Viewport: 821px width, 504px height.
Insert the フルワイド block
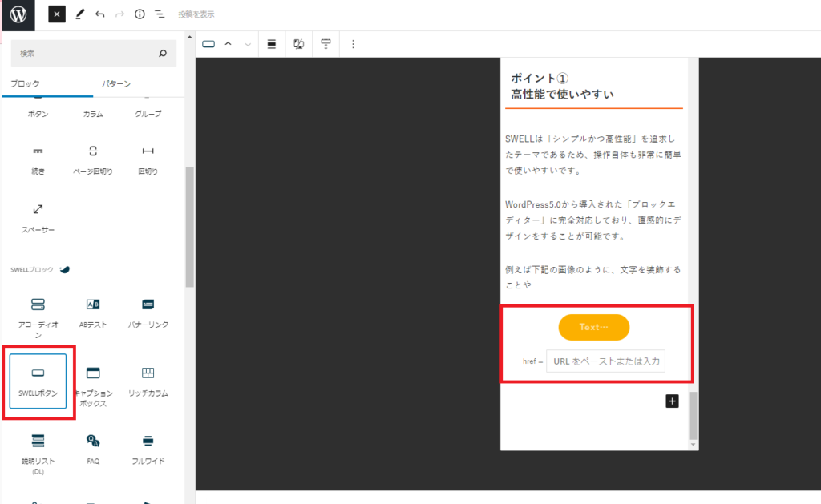(148, 450)
